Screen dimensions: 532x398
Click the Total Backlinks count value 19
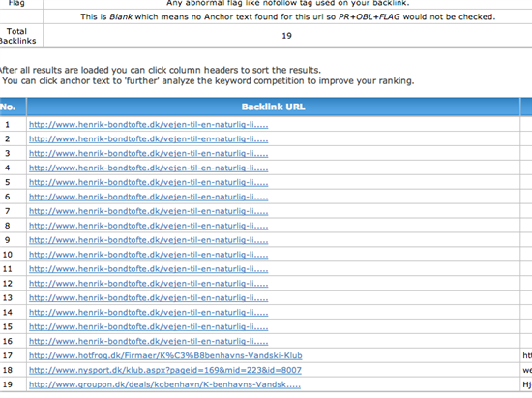pyautogui.click(x=286, y=36)
